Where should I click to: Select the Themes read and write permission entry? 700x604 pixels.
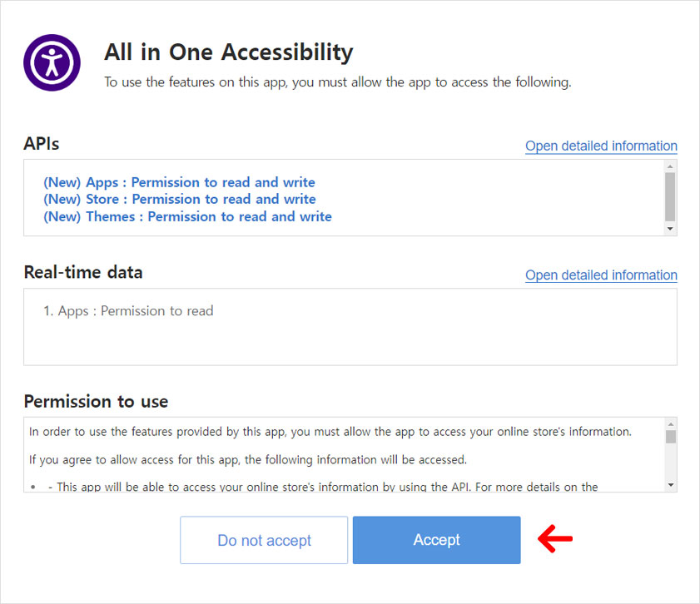187,217
